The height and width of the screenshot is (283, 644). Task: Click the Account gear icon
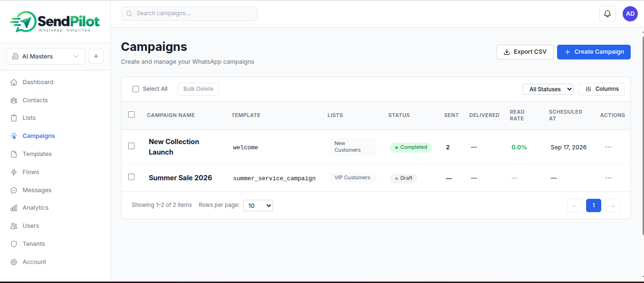(x=14, y=262)
